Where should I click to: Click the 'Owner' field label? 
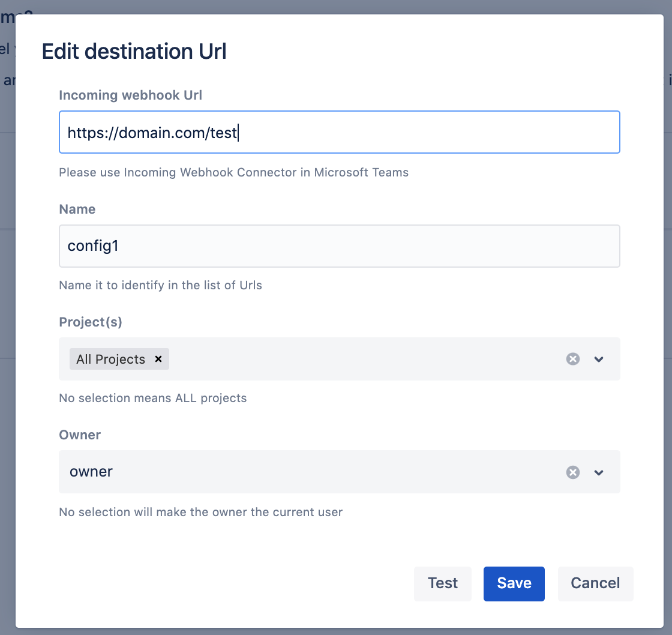(x=80, y=435)
